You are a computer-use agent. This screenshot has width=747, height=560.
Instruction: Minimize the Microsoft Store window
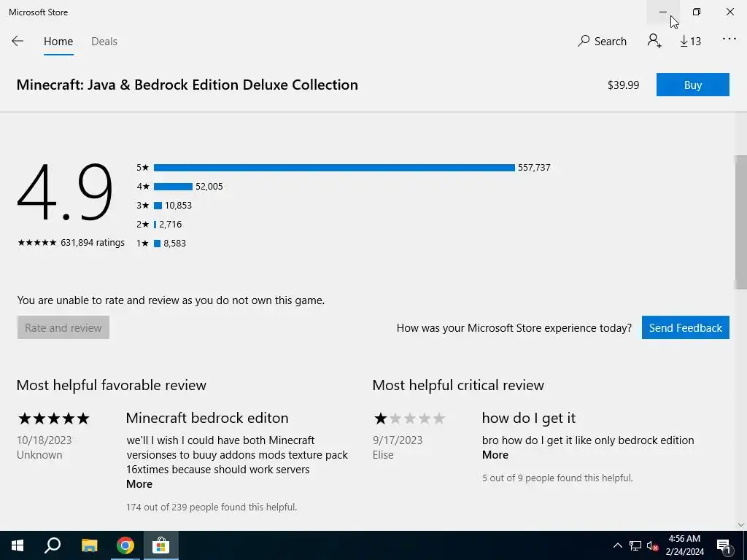coord(662,12)
